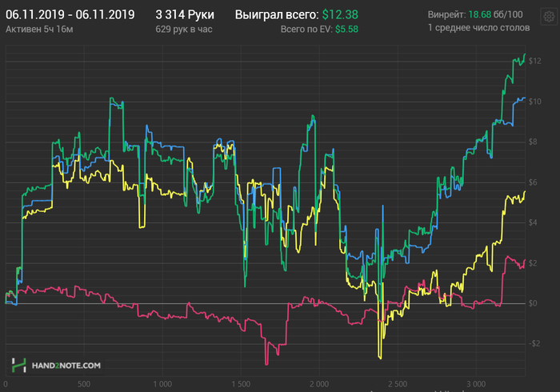Click the $0 y-axis label

(x=533, y=303)
